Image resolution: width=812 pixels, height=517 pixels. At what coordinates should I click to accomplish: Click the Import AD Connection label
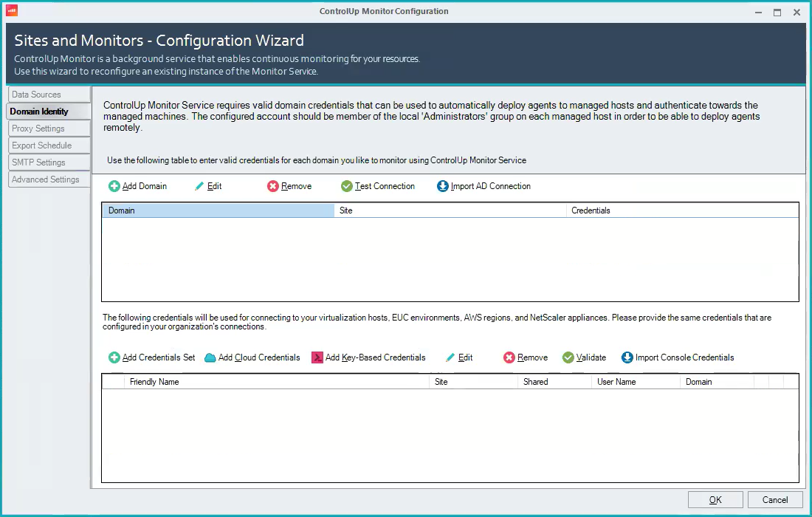[x=490, y=186]
